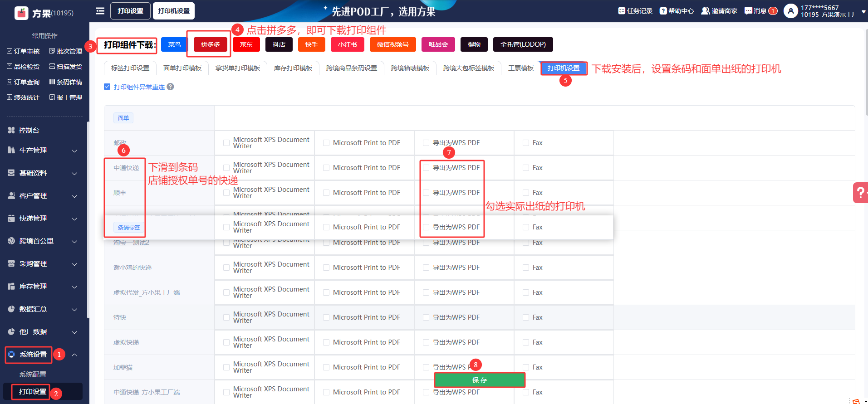Click the 扫描发货 shortcut icon

[x=52, y=67]
